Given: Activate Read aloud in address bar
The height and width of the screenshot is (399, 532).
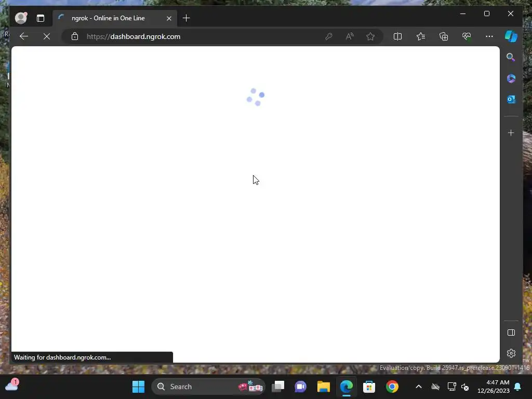Looking at the screenshot, I should coord(350,36).
